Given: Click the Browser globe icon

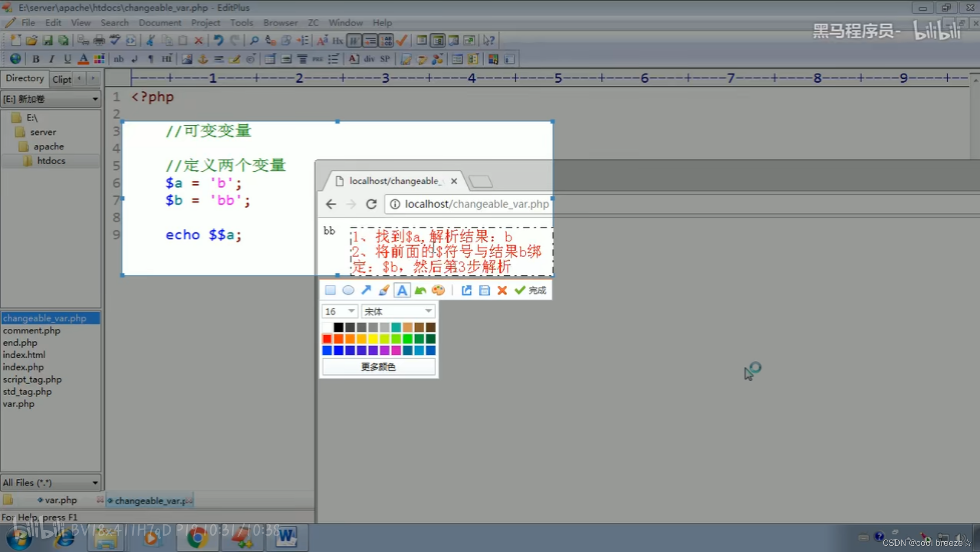Looking at the screenshot, I should [15, 59].
